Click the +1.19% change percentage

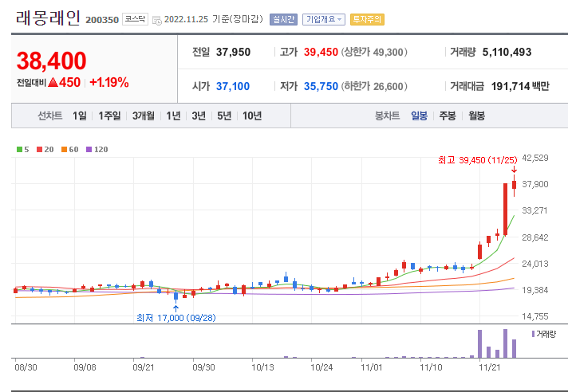[109, 82]
